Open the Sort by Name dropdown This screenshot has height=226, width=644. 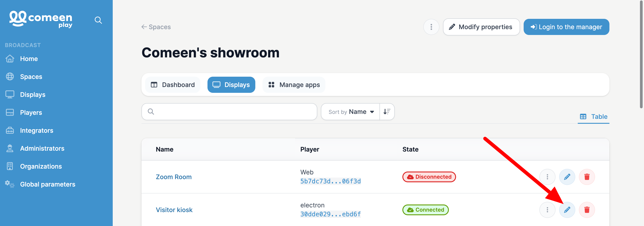(x=351, y=112)
